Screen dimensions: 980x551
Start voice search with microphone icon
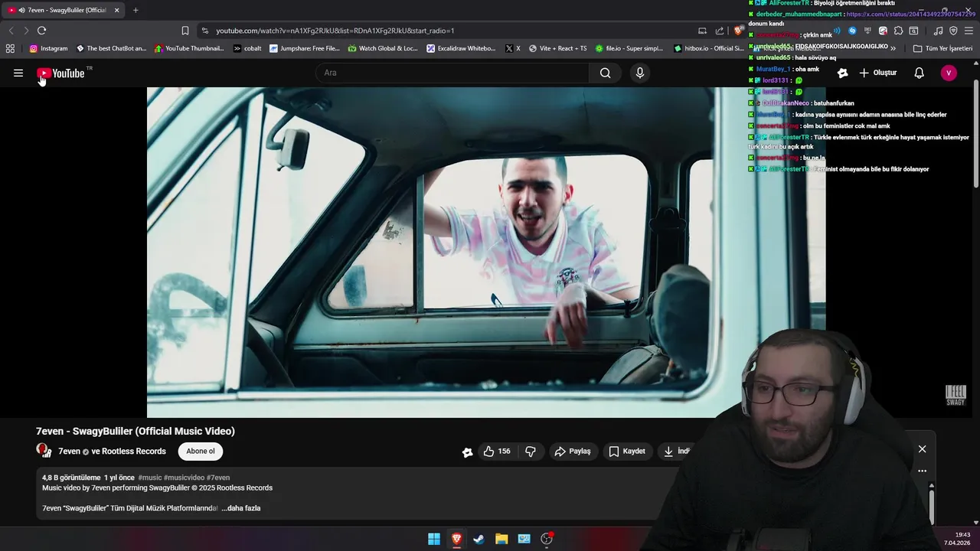click(x=640, y=73)
